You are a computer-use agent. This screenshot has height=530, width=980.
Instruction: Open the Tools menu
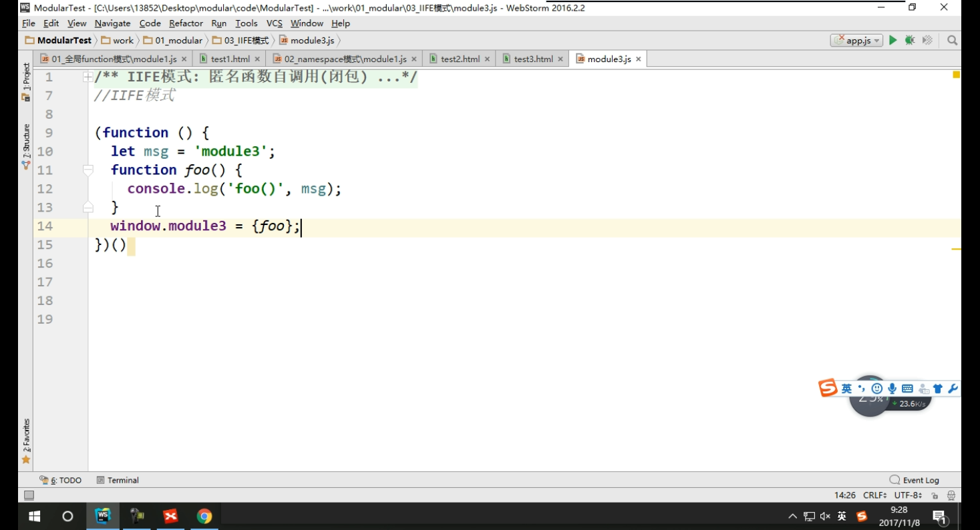pyautogui.click(x=247, y=23)
